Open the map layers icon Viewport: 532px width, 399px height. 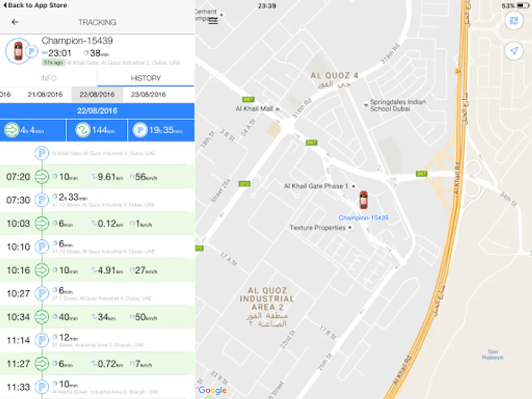pyautogui.click(x=513, y=21)
